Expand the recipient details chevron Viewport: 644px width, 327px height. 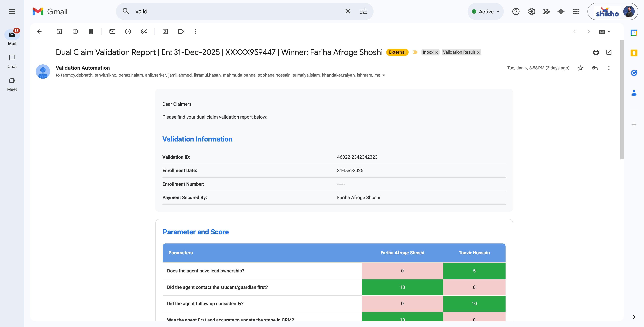384,75
